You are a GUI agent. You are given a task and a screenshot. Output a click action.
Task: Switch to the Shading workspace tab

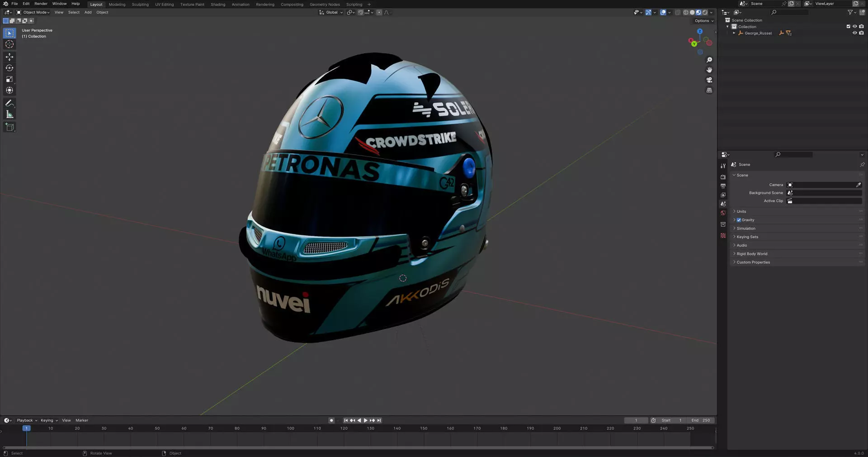[218, 5]
